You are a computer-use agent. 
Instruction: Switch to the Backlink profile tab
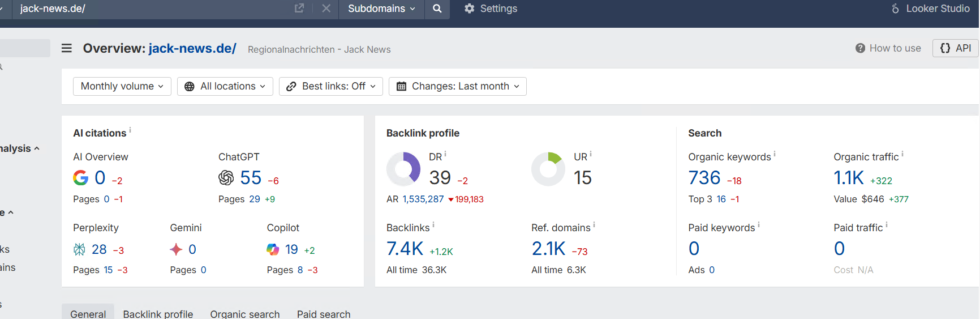pos(158,314)
